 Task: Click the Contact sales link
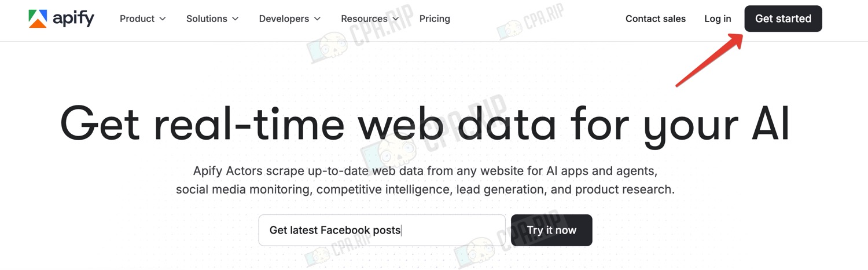(x=656, y=19)
